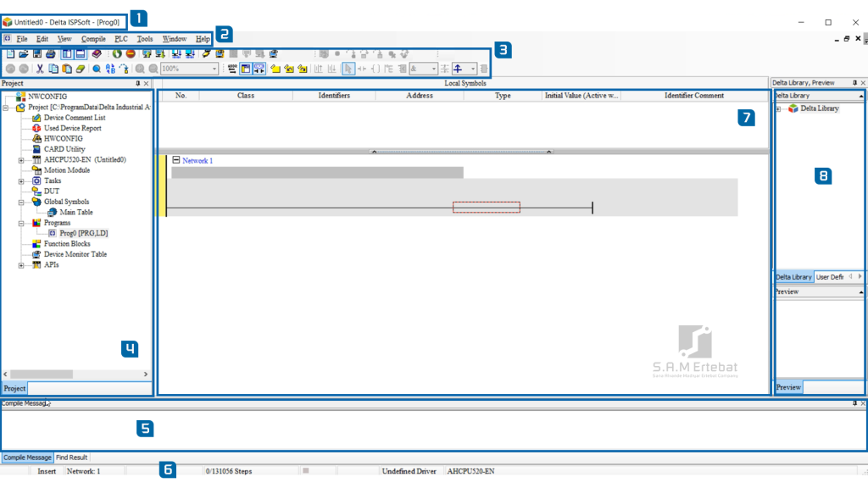This screenshot has height=488, width=868.
Task: Expand the APIs tree node
Action: (x=21, y=265)
